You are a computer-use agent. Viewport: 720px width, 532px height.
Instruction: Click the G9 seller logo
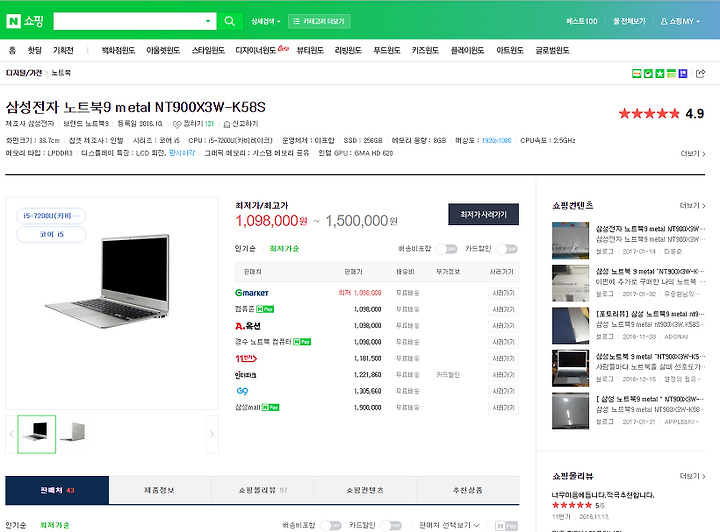coord(242,391)
